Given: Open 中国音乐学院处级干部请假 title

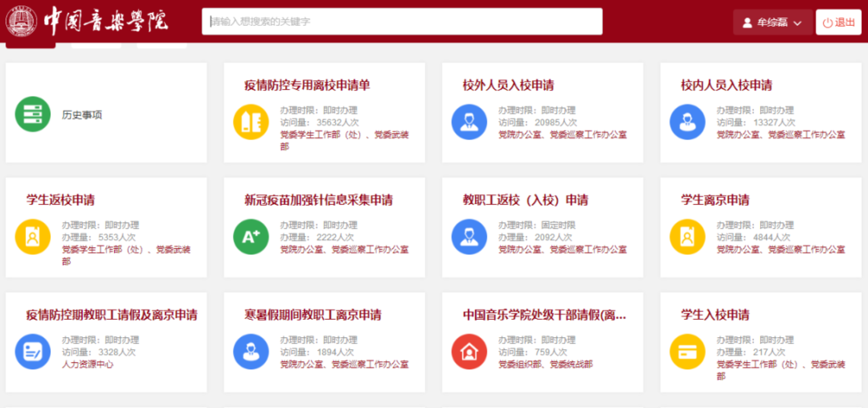Looking at the screenshot, I should click(544, 315).
